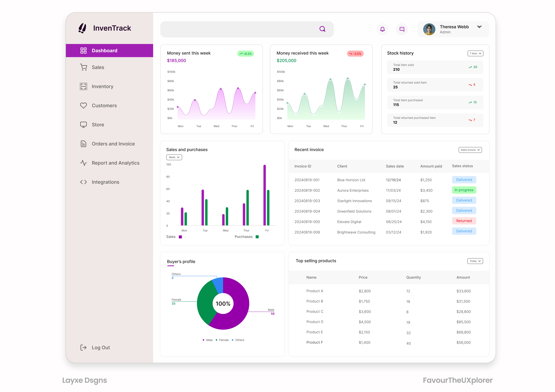Click the Customers heart icon
Image resolution: width=555 pixels, height=392 pixels.
click(x=83, y=105)
